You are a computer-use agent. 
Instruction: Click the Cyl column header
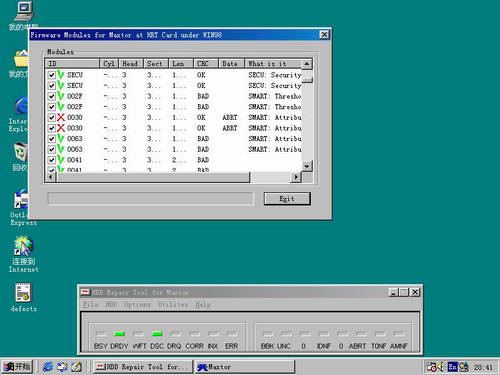[x=109, y=64]
